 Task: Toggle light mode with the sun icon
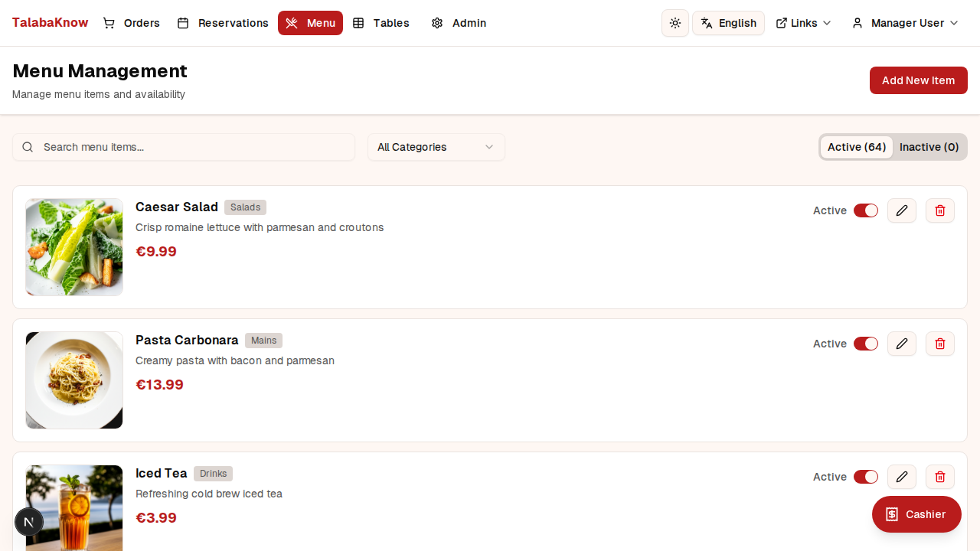click(x=675, y=23)
